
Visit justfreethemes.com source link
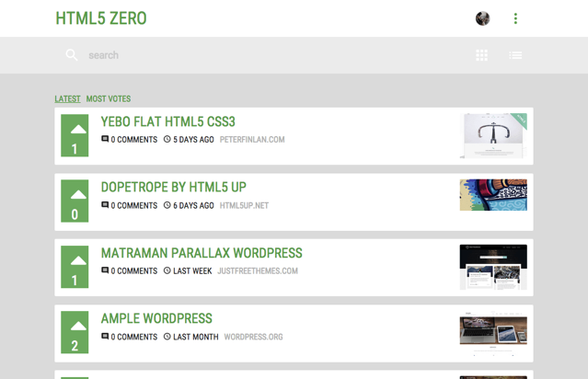[258, 271]
